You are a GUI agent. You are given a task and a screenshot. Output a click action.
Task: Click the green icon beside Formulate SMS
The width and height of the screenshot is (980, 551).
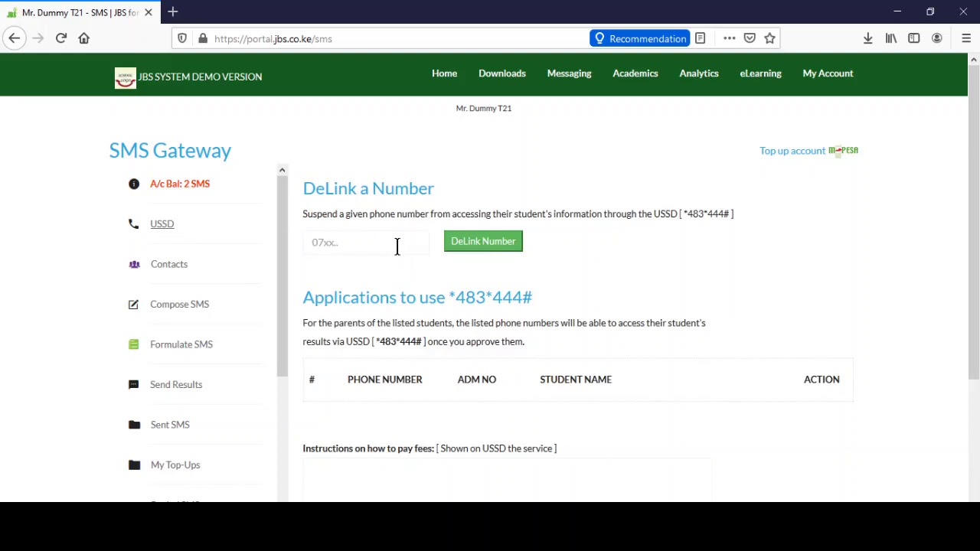click(x=134, y=344)
